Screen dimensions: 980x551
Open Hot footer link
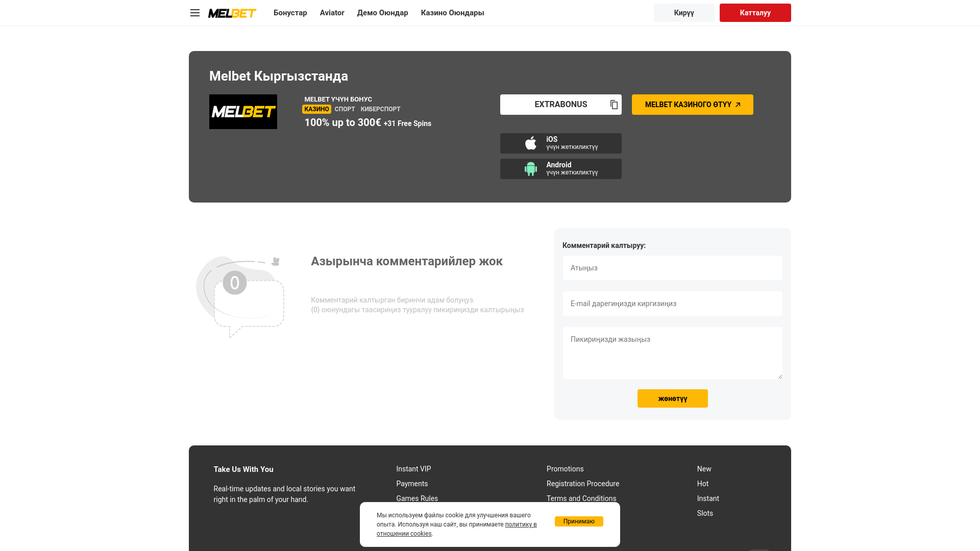pos(703,484)
